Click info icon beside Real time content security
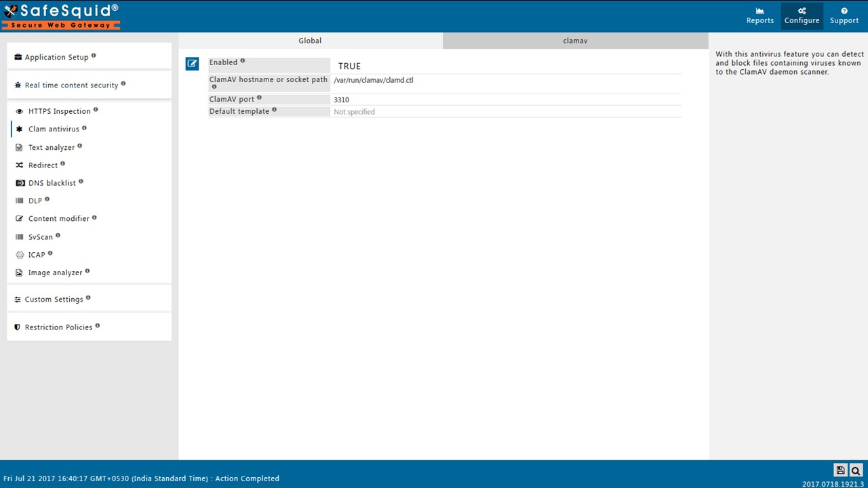868x488 pixels. tap(123, 83)
